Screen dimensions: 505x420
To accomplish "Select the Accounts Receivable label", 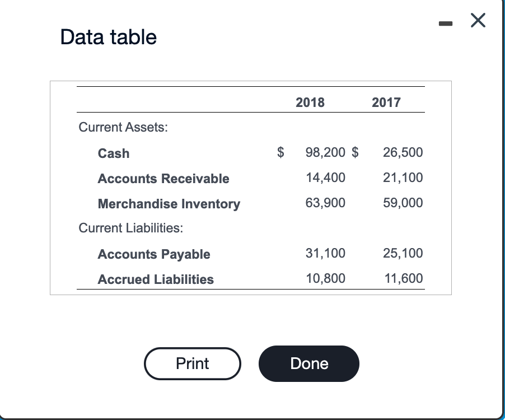I will pyautogui.click(x=163, y=179).
